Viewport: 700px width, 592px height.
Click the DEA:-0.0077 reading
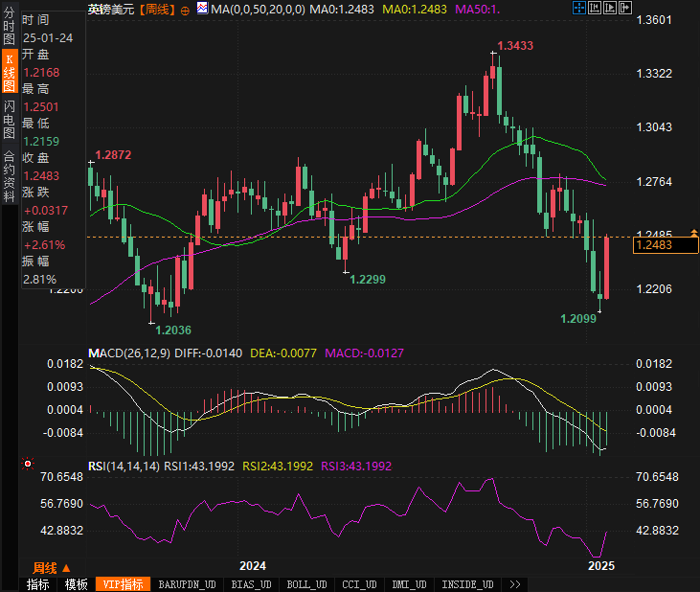pos(283,353)
